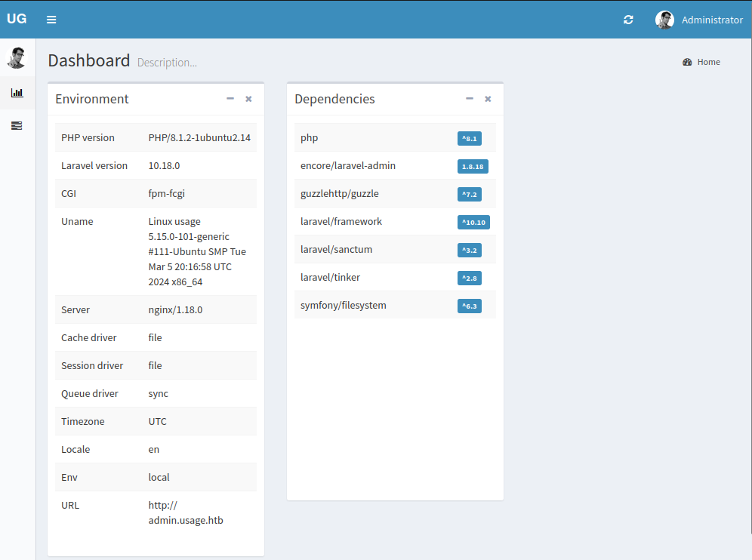Collapse the Environment panel
This screenshot has height=560, width=752.
click(230, 99)
